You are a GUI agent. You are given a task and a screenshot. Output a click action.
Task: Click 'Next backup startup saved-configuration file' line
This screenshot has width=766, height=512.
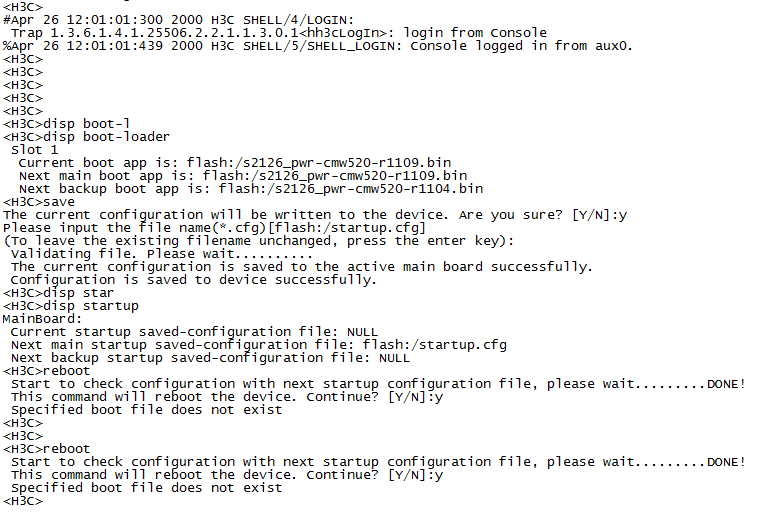[210, 357]
